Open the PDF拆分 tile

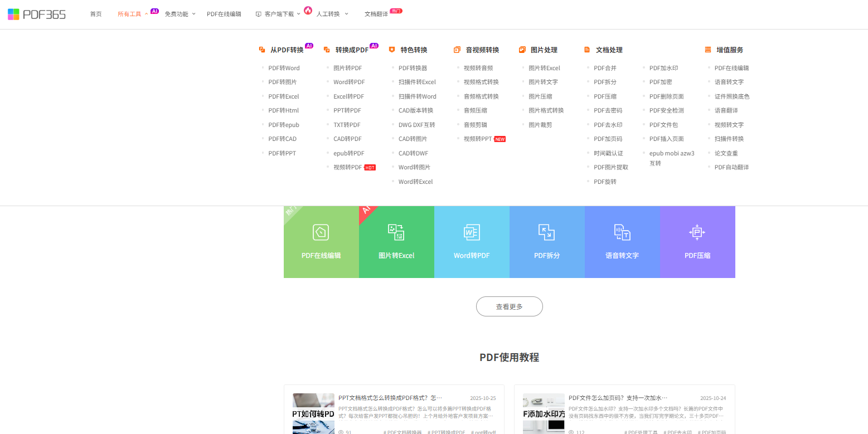click(547, 242)
